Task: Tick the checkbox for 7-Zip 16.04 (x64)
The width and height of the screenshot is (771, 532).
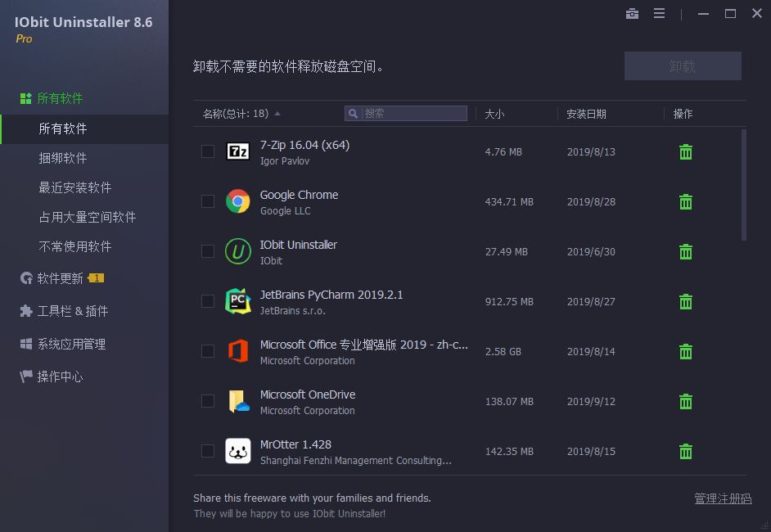Action: tap(208, 151)
